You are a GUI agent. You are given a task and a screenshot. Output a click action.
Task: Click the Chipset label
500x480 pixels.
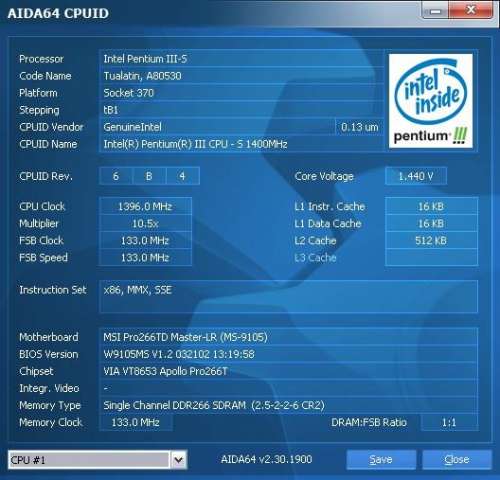click(36, 371)
